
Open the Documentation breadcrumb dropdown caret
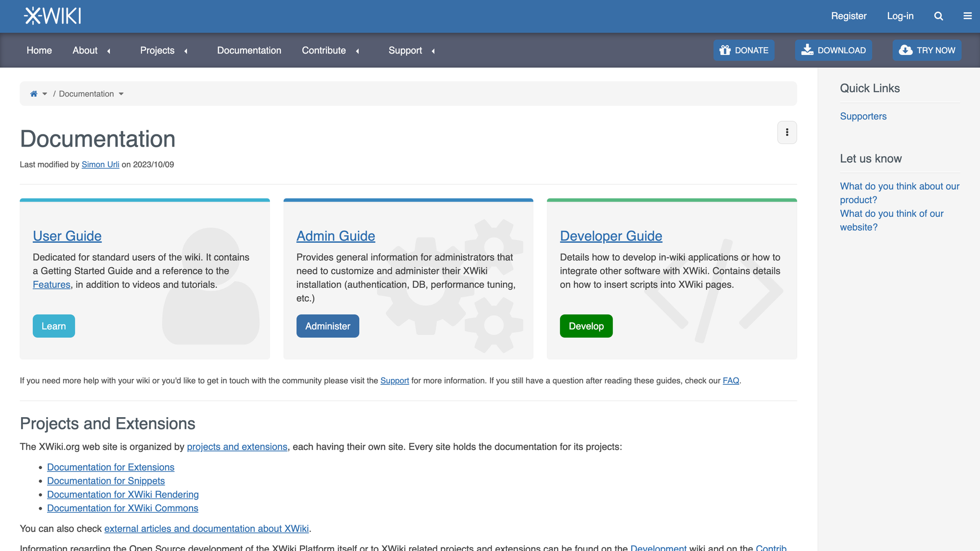[121, 94]
